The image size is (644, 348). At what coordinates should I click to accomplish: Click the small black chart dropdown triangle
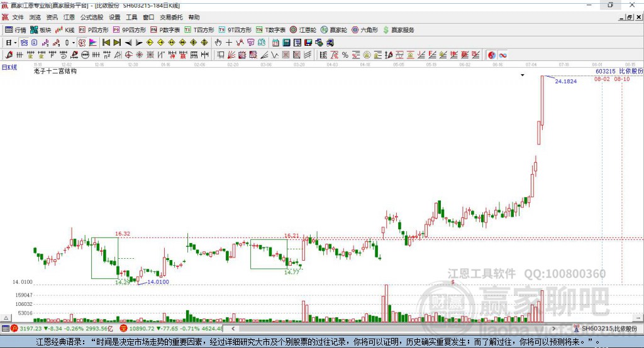coord(523,75)
